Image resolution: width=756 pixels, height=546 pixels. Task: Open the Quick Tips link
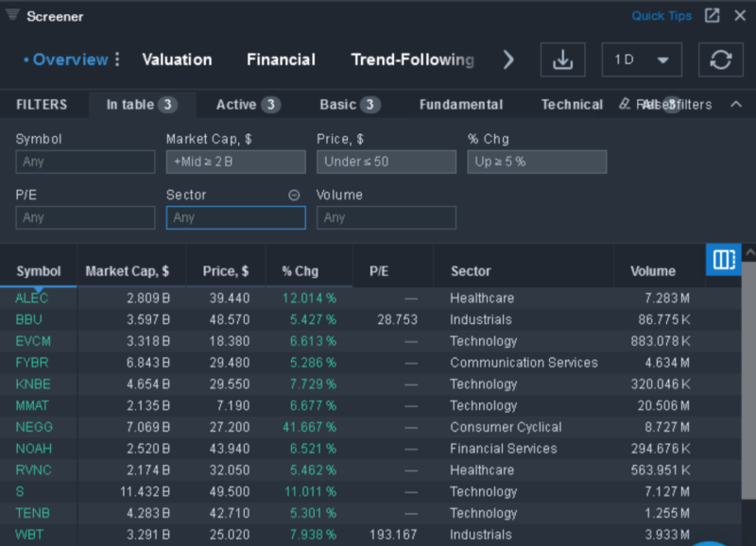click(661, 16)
